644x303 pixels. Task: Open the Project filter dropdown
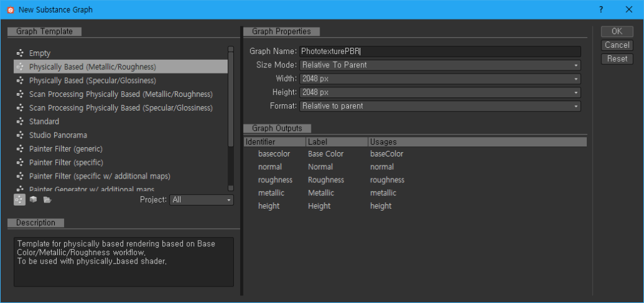coord(201,200)
